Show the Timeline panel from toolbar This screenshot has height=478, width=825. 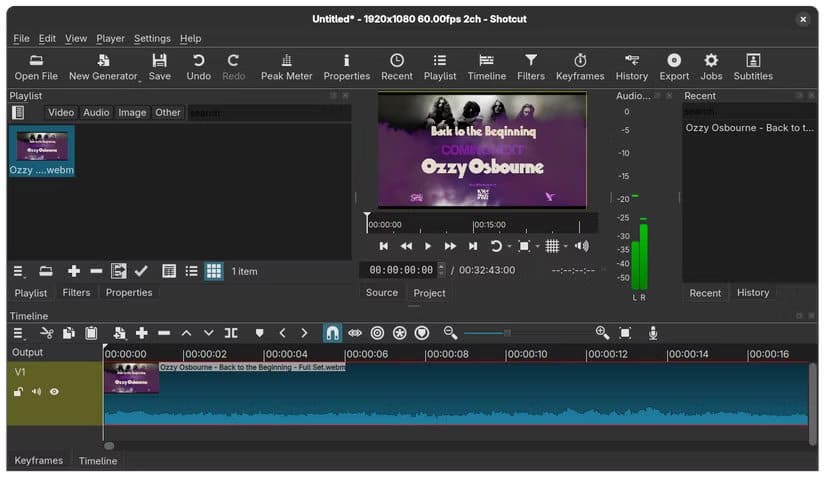click(x=487, y=67)
